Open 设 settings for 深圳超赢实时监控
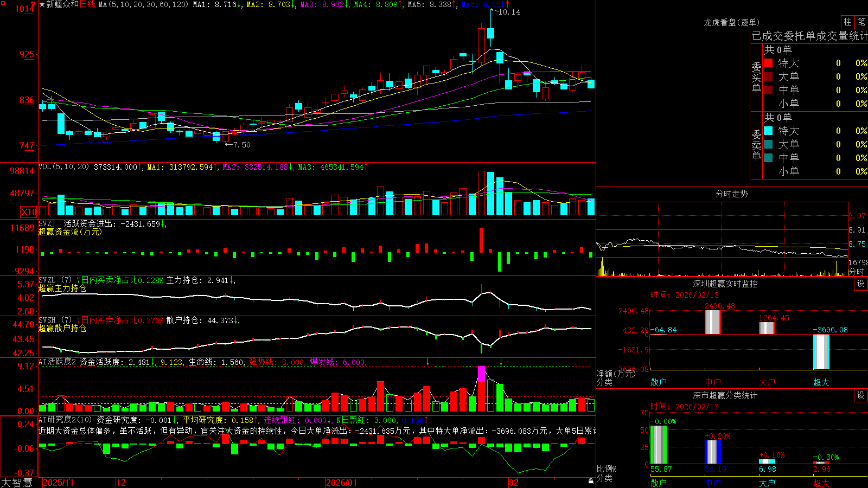Image resolution: width=868 pixels, height=488 pixels. click(x=861, y=284)
